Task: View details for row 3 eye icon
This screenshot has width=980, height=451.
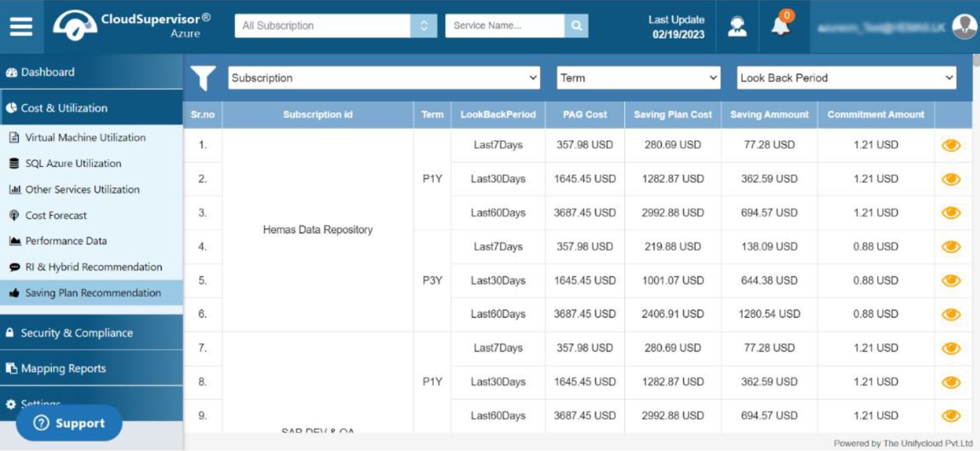Action: pos(951,213)
